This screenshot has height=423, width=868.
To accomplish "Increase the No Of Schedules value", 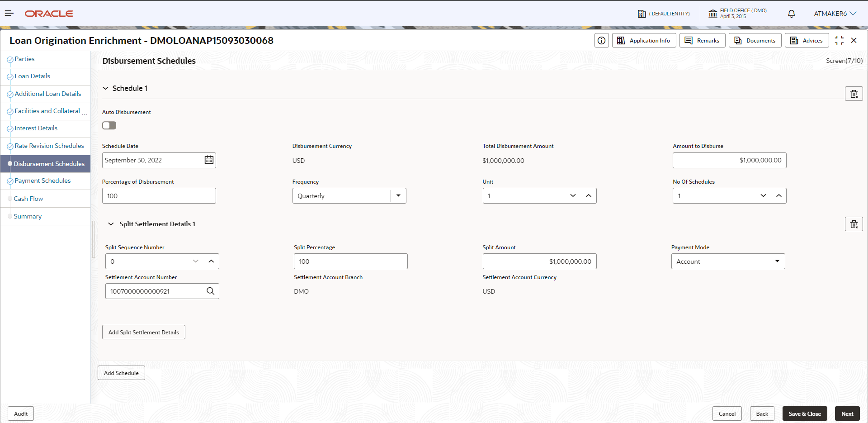I will point(778,195).
